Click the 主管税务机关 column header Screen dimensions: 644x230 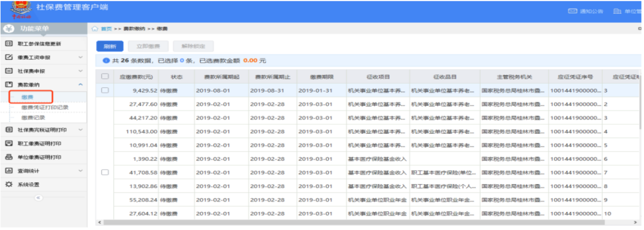(514, 76)
